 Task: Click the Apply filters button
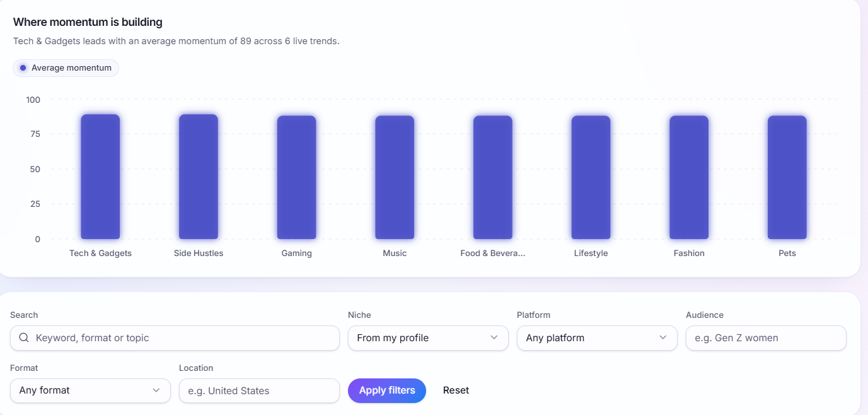[x=387, y=390]
